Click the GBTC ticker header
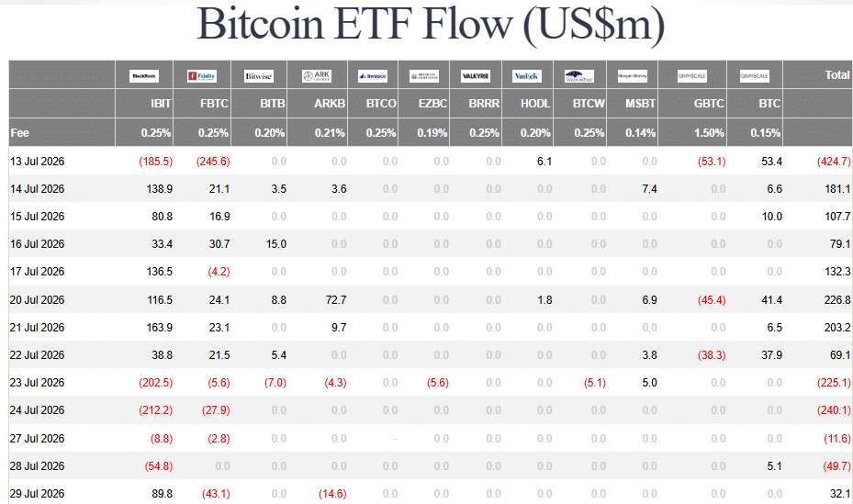Image resolution: width=853 pixels, height=504 pixels. (x=709, y=104)
